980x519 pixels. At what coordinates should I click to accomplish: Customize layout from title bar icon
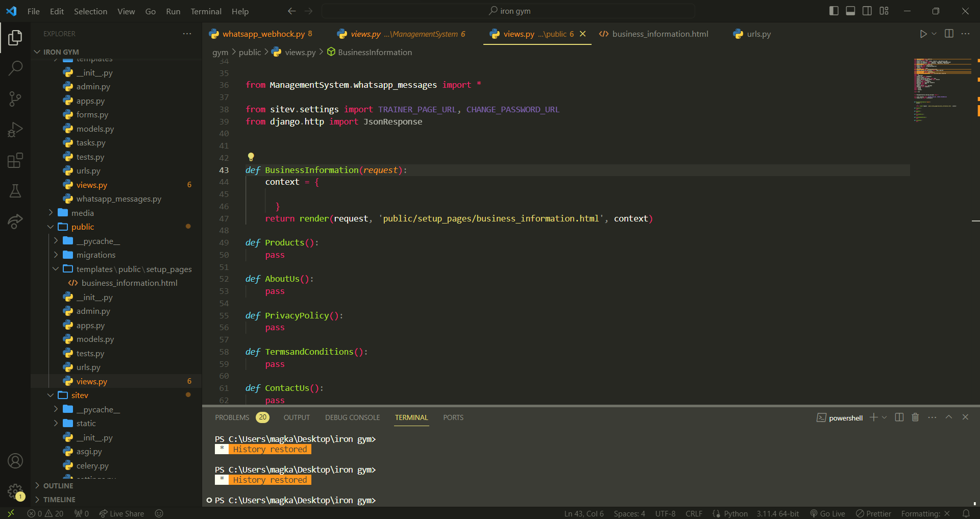pos(884,11)
